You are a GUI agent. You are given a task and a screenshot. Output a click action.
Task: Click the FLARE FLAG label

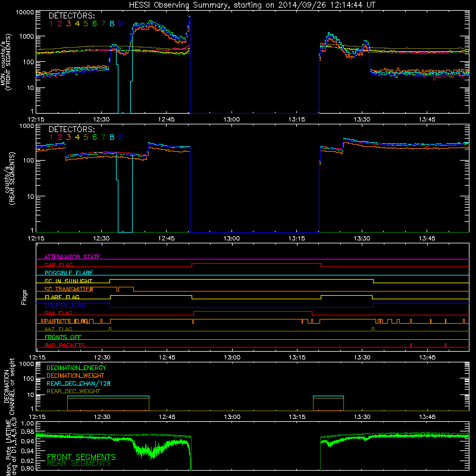click(x=62, y=297)
